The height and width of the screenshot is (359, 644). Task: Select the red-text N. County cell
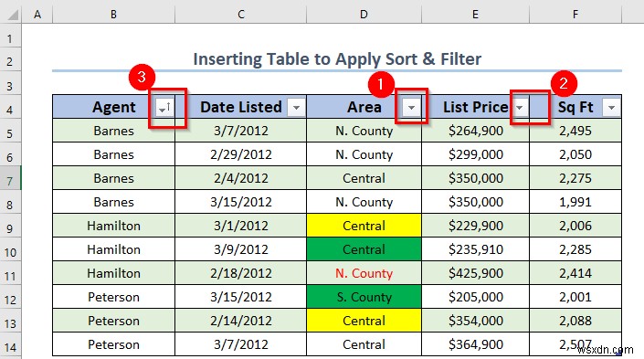tap(364, 273)
